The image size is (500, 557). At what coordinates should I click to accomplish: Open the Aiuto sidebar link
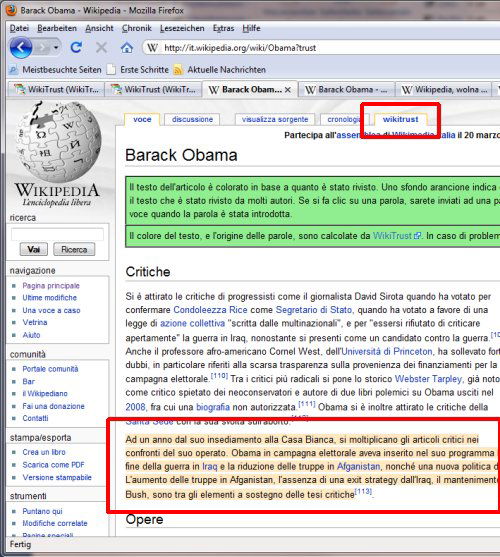coord(31,335)
